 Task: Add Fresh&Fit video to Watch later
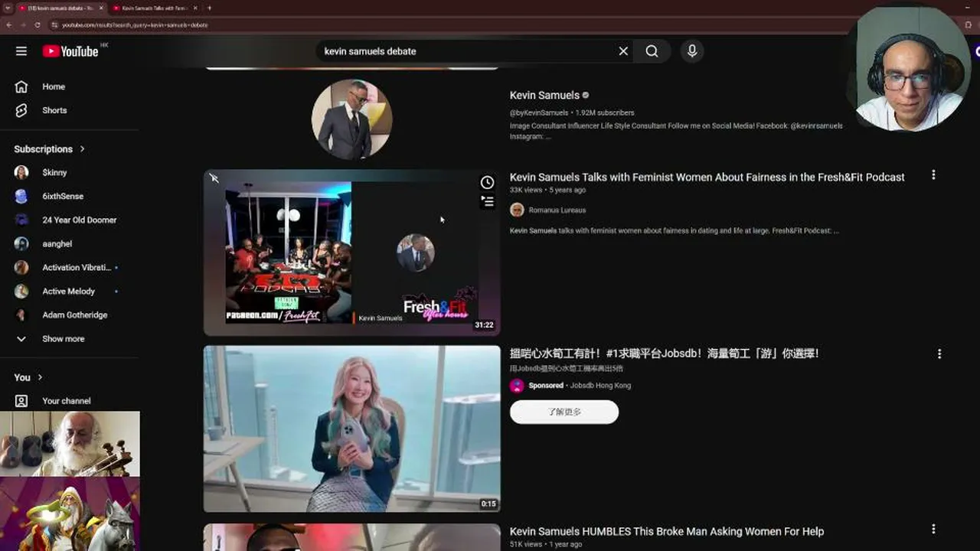tap(487, 182)
